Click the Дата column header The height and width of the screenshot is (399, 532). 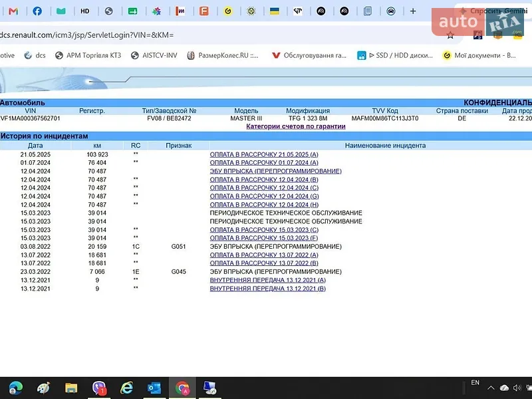point(35,145)
